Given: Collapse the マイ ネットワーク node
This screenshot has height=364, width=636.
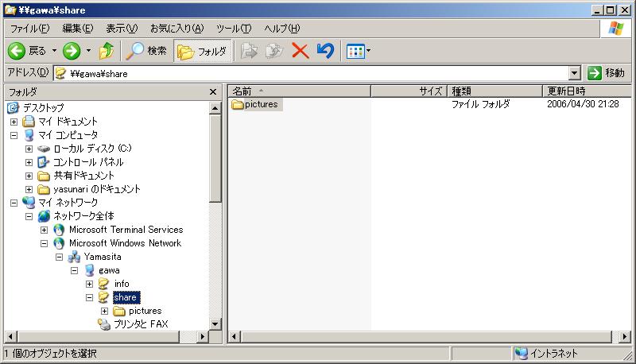Looking at the screenshot, I should [14, 203].
